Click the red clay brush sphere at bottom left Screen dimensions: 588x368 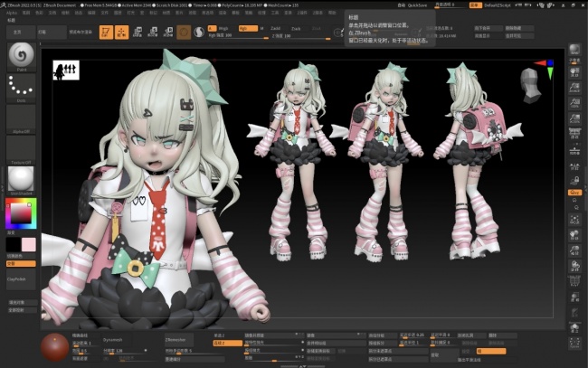(55, 347)
